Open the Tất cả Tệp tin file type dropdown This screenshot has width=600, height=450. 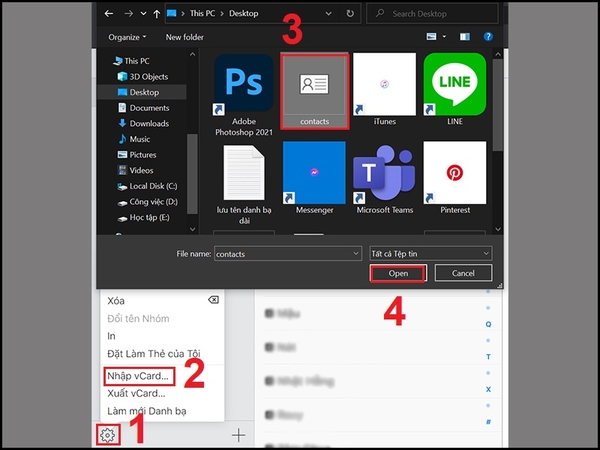tap(431, 253)
